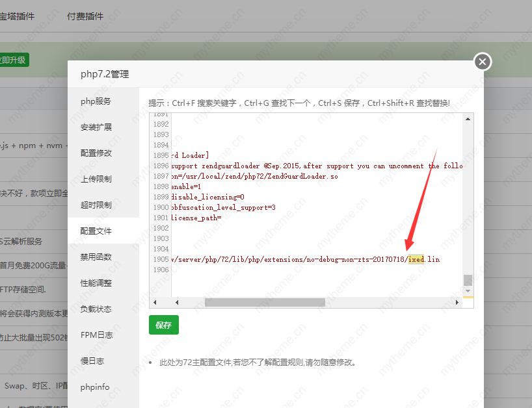Click the horizontal scrollbar's right arrow
This screenshot has width=532, height=408.
pos(457,302)
